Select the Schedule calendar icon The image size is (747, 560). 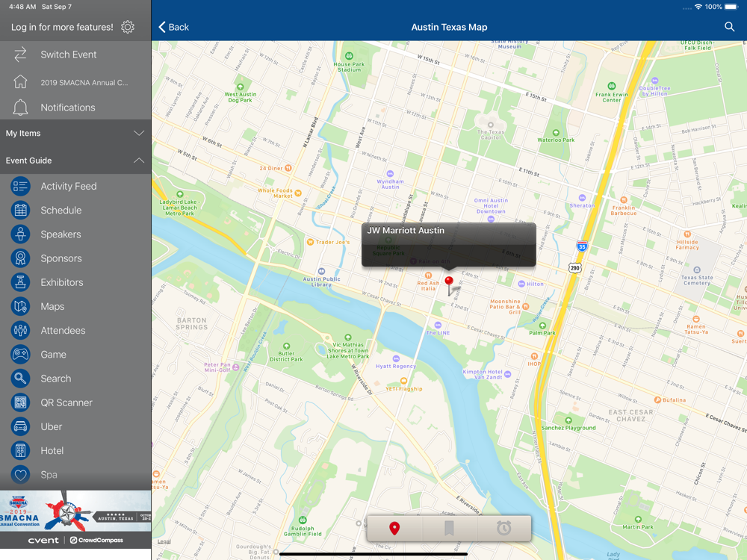(20, 210)
